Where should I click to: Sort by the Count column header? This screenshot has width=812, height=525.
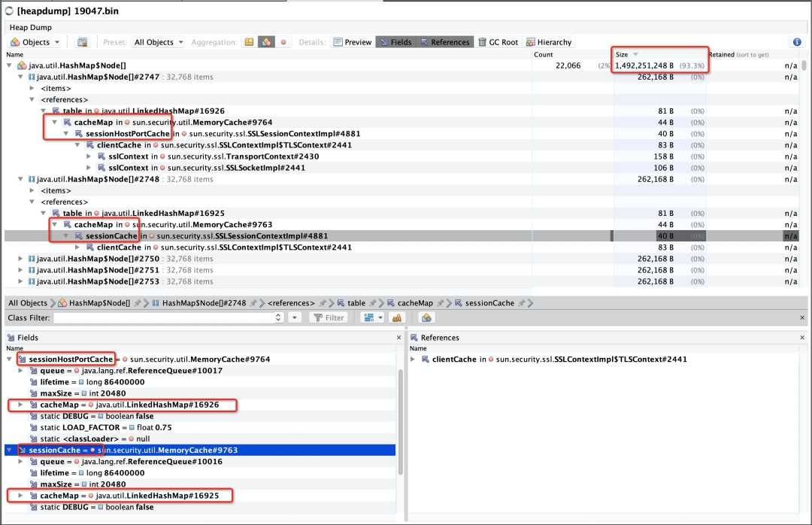[x=572, y=54]
